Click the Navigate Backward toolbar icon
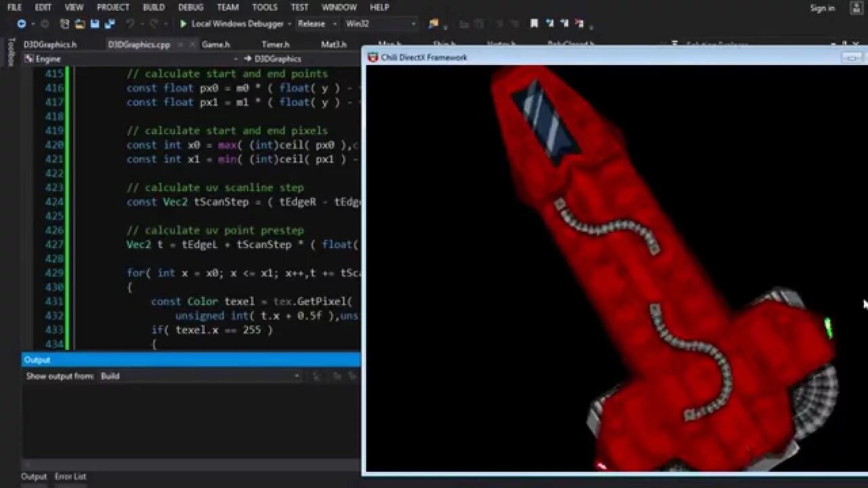 [22, 24]
